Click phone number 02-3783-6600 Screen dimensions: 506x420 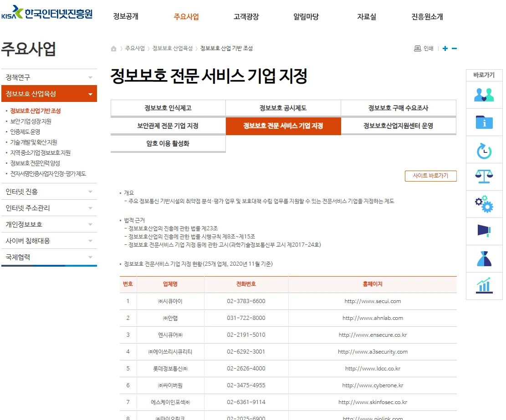tap(246, 301)
